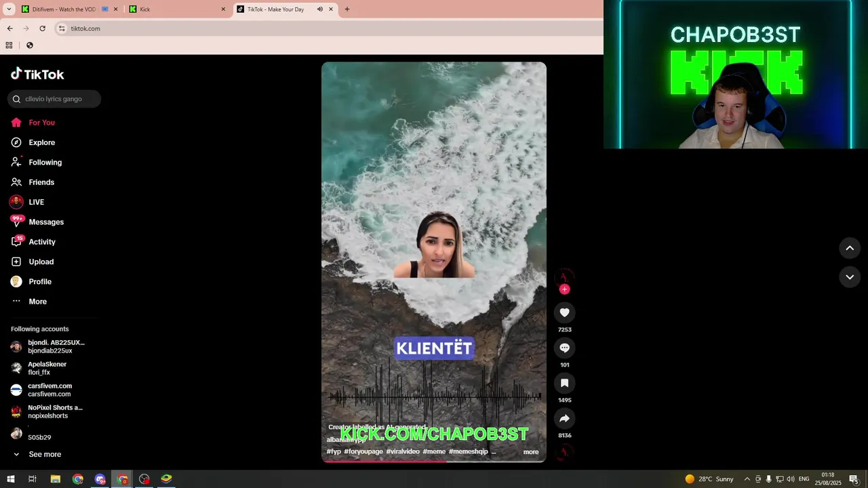The width and height of the screenshot is (868, 488).
Task: Close the Kick tab
Action: pyautogui.click(x=223, y=9)
